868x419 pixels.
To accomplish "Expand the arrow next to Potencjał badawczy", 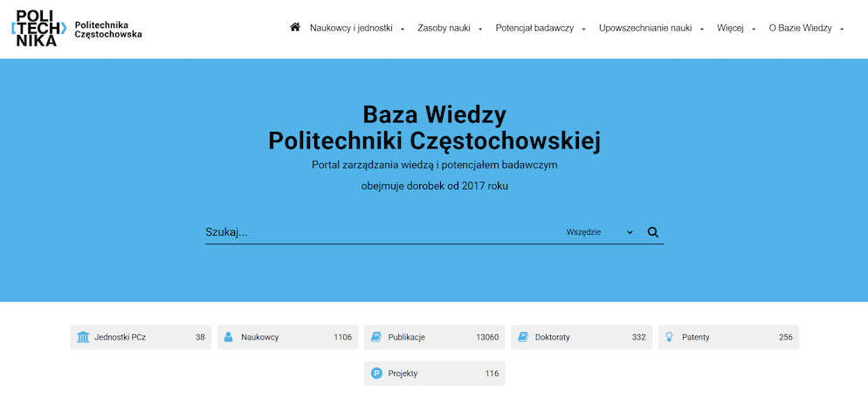I will 583,29.
